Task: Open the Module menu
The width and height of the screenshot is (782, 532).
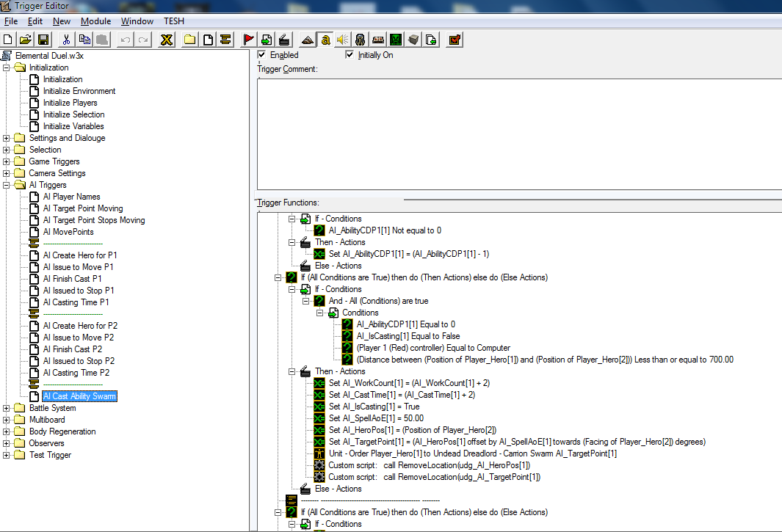Action: coord(95,21)
